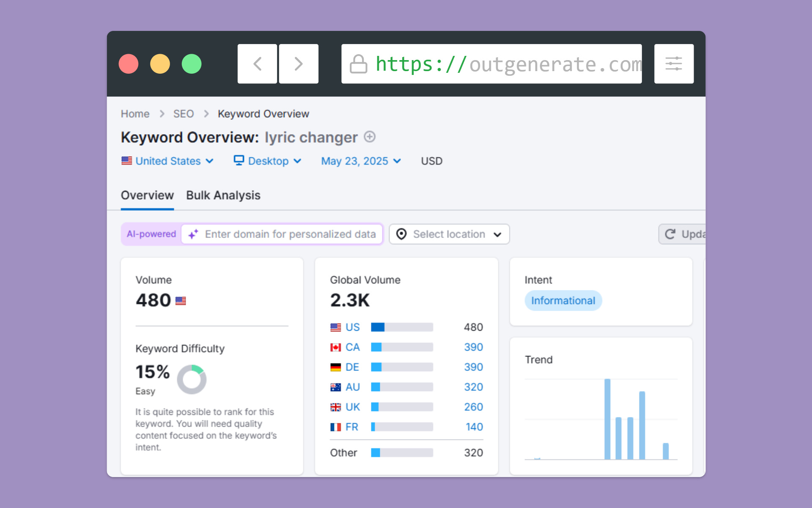The width and height of the screenshot is (812, 508).
Task: Expand the Select location dropdown
Action: pos(449,234)
